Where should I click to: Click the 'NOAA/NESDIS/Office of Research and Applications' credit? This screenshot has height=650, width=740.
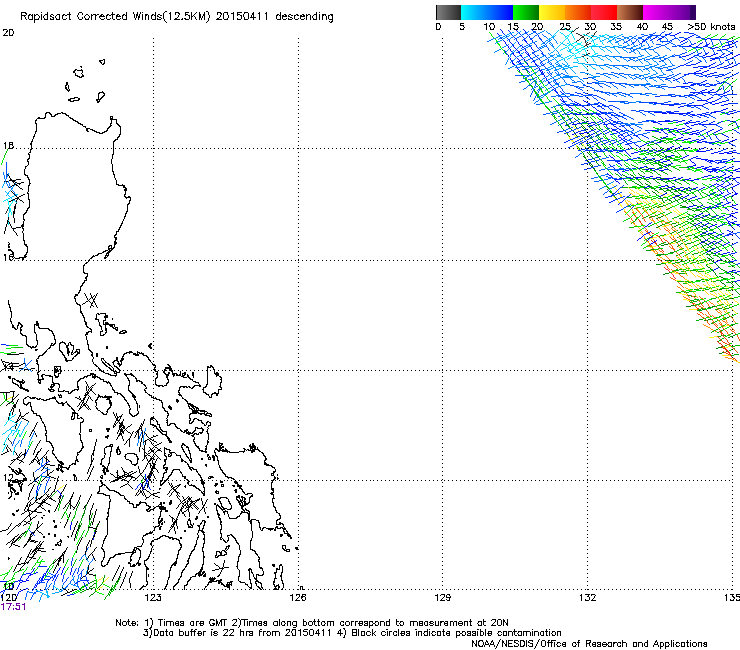(589, 644)
